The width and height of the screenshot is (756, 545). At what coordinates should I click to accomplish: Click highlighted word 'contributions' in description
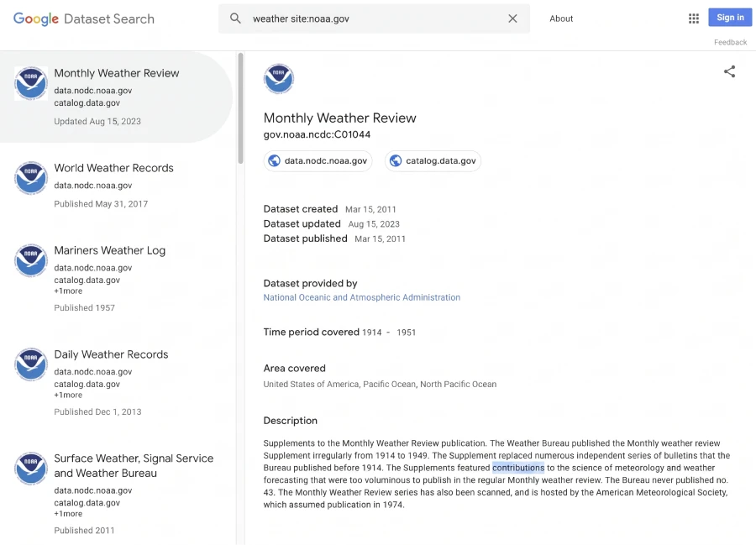click(x=518, y=468)
